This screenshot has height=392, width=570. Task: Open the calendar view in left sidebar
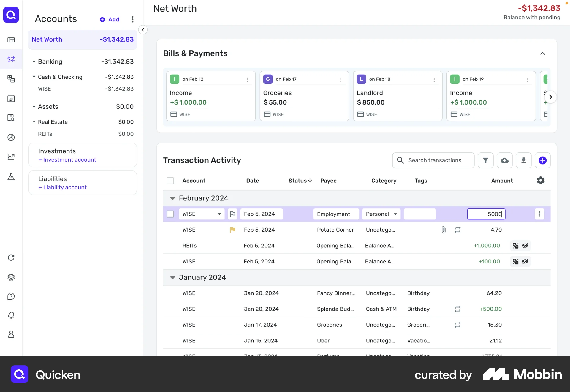(x=11, y=98)
